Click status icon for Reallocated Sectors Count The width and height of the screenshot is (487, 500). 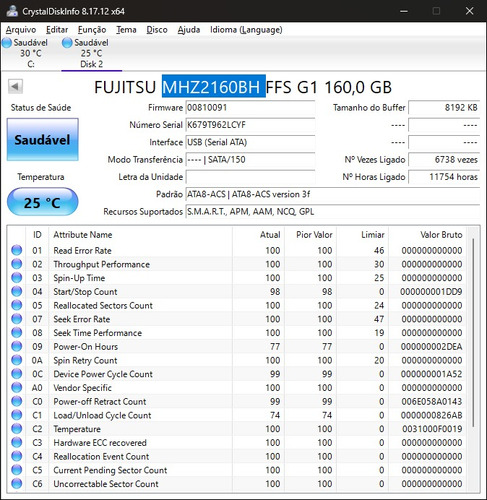coord(17,305)
